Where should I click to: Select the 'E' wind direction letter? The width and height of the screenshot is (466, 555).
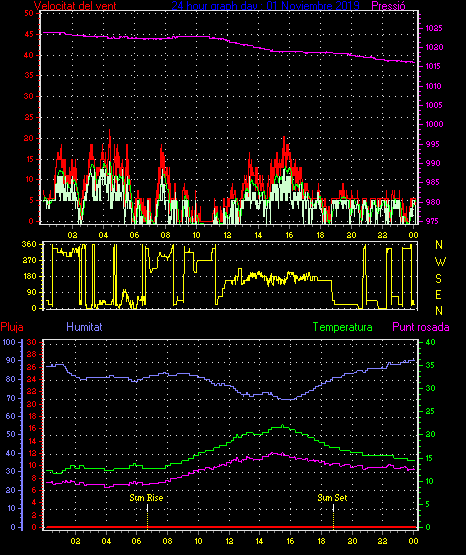coord(438,295)
